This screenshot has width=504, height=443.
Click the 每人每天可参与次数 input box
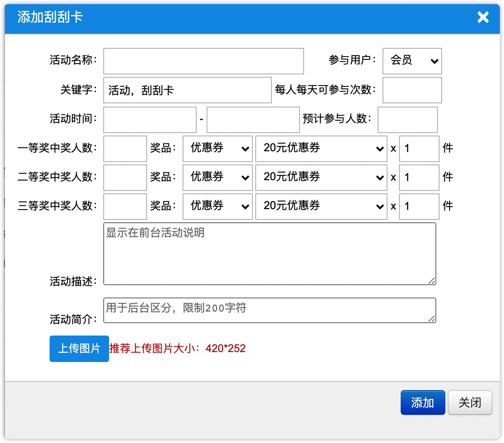412,90
